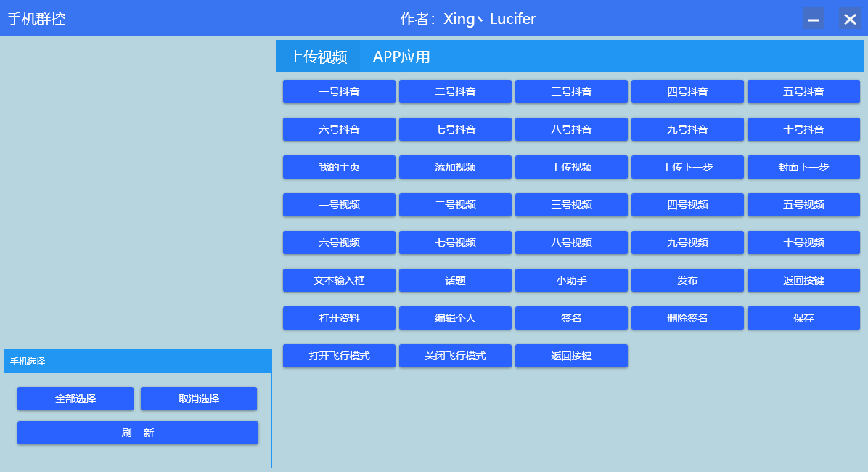Select the 七号抖音 button
Screen dimensions: 868x472
(455, 129)
